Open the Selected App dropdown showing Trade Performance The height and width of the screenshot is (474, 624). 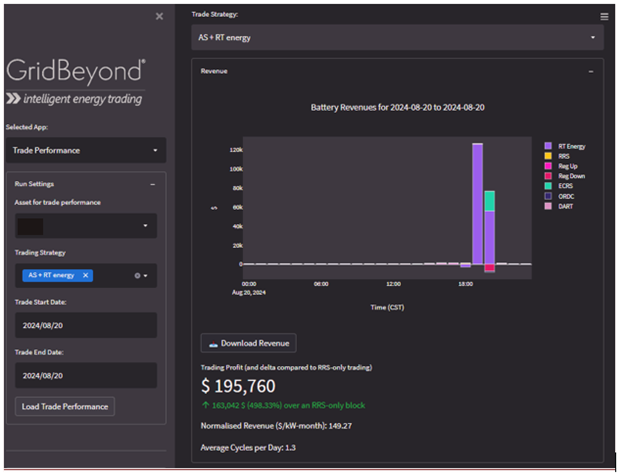coord(86,150)
